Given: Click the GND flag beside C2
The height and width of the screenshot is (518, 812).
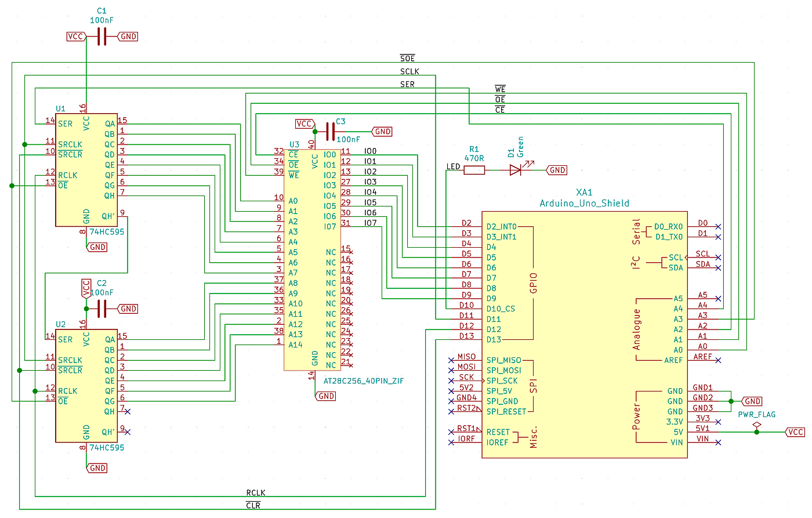Looking at the screenshot, I should (128, 309).
